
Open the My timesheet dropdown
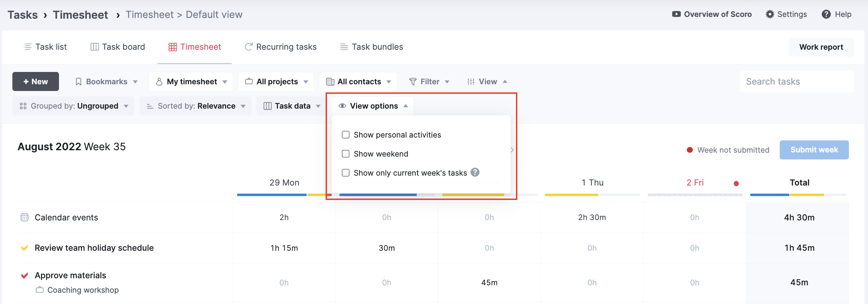pyautogui.click(x=191, y=81)
